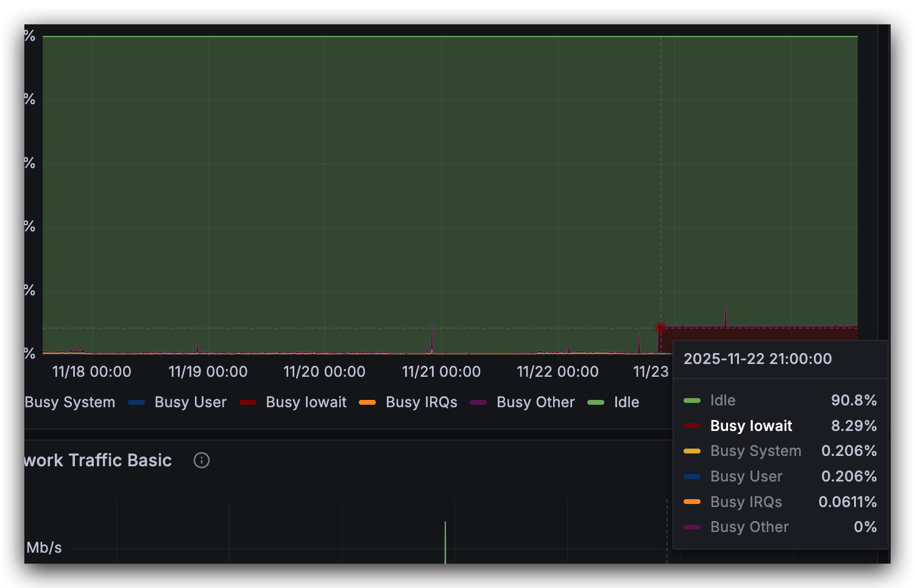Click the Busy IRQs orange swatch in the legend
The width and height of the screenshot is (915, 588).
[x=367, y=402]
